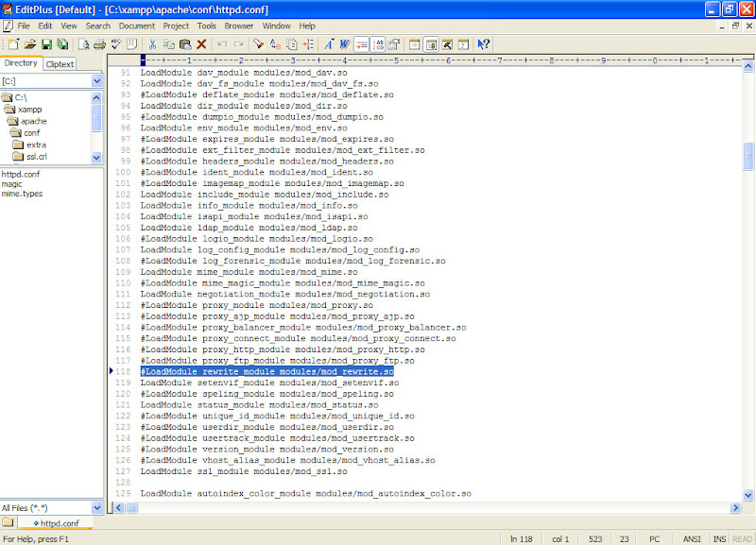
Task: Click editor horizontal scroll-left arrow
Action: tap(119, 507)
